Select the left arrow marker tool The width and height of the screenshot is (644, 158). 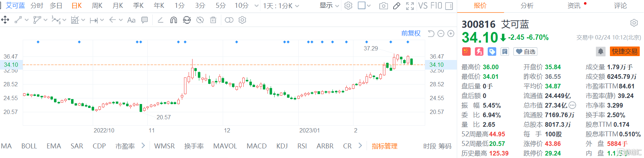[x=113, y=20]
